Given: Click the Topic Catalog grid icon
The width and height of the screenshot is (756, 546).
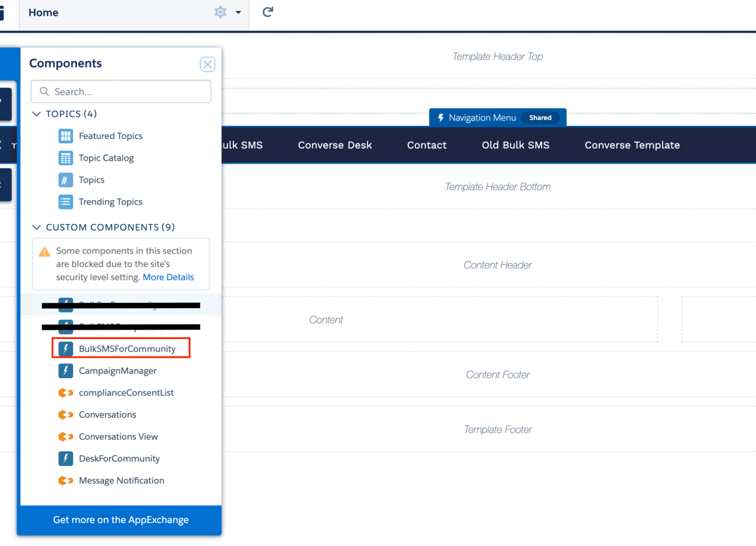Looking at the screenshot, I should pos(66,158).
